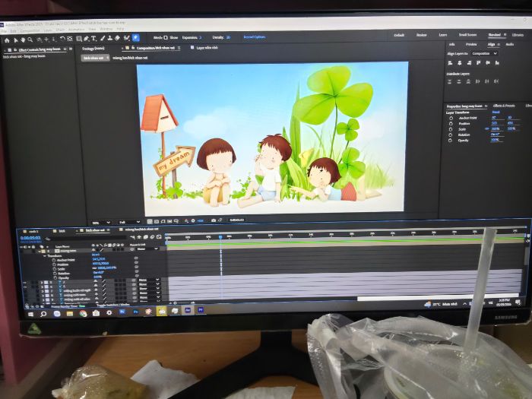Toggle the Mesh Show checkbox
This screenshot has height=399, width=532.
coord(166,37)
